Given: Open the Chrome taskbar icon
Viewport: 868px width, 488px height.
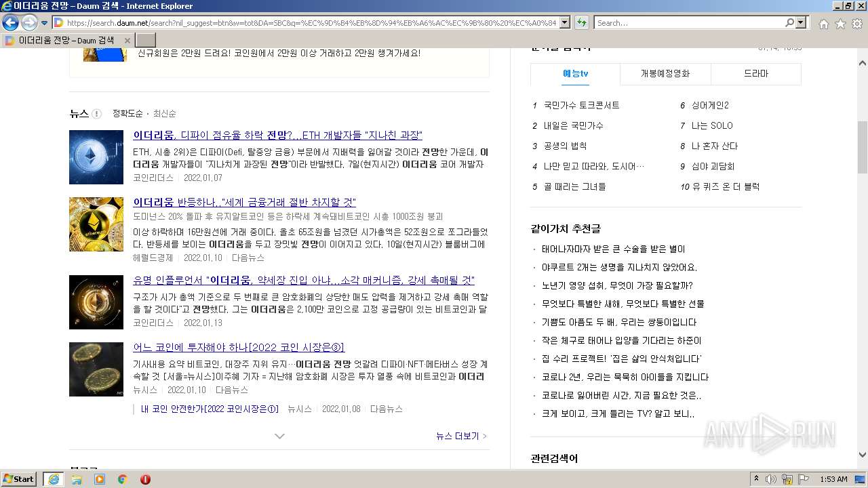Looking at the screenshot, I should 123,479.
